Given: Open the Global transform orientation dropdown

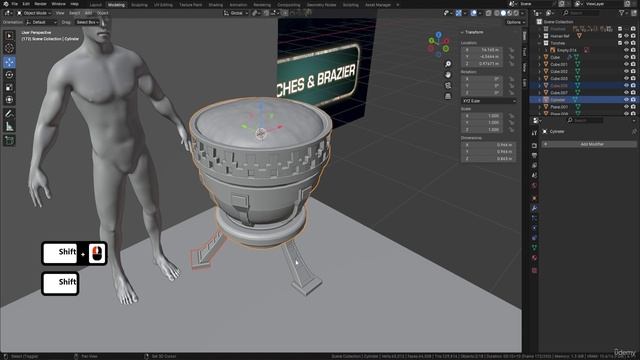Looking at the screenshot, I should click(236, 13).
